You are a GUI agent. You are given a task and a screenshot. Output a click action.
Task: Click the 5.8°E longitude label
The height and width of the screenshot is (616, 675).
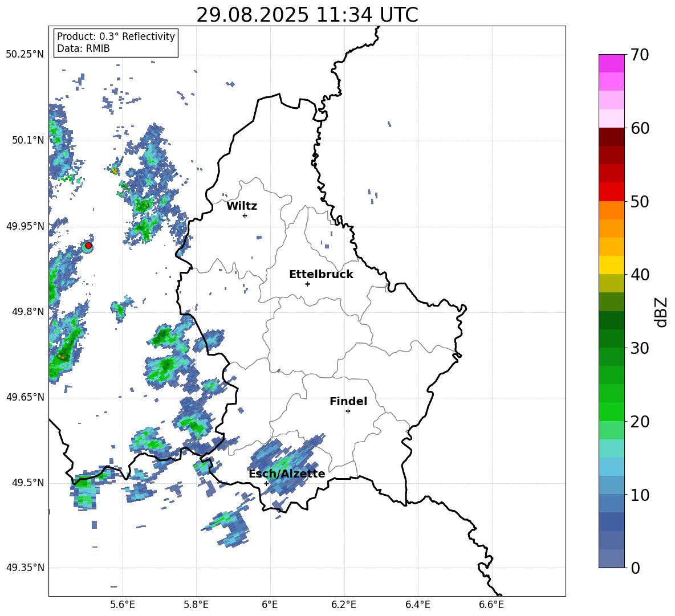click(x=196, y=605)
